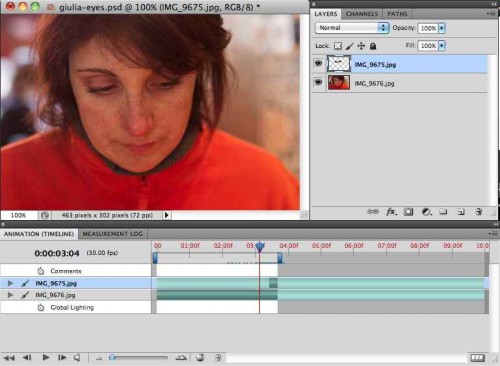Image resolution: width=500 pixels, height=366 pixels.
Task: Open the Opacity slider dropdown arrow
Action: click(x=442, y=28)
